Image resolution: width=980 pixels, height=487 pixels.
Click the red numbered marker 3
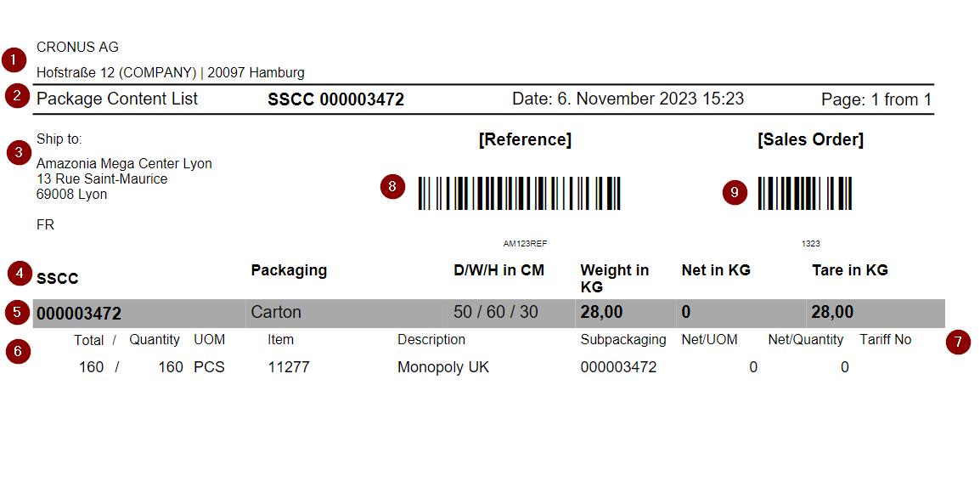tap(19, 153)
